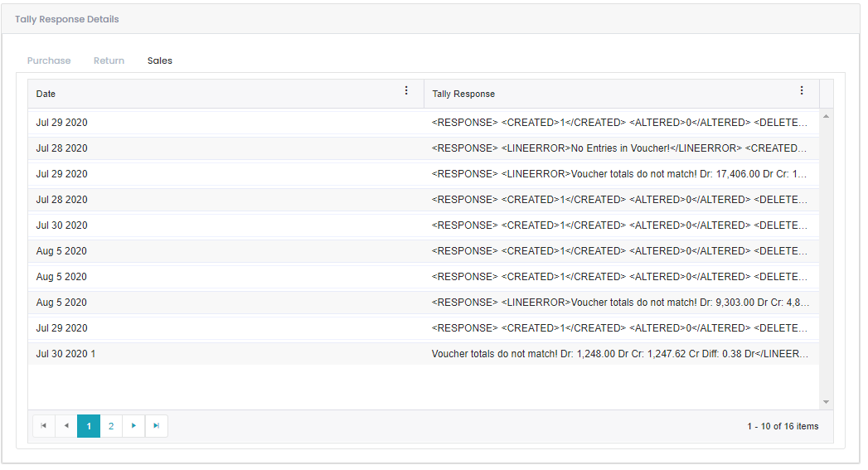Open page 2 of results
Viewport: 868px width, 470px height.
[111, 426]
